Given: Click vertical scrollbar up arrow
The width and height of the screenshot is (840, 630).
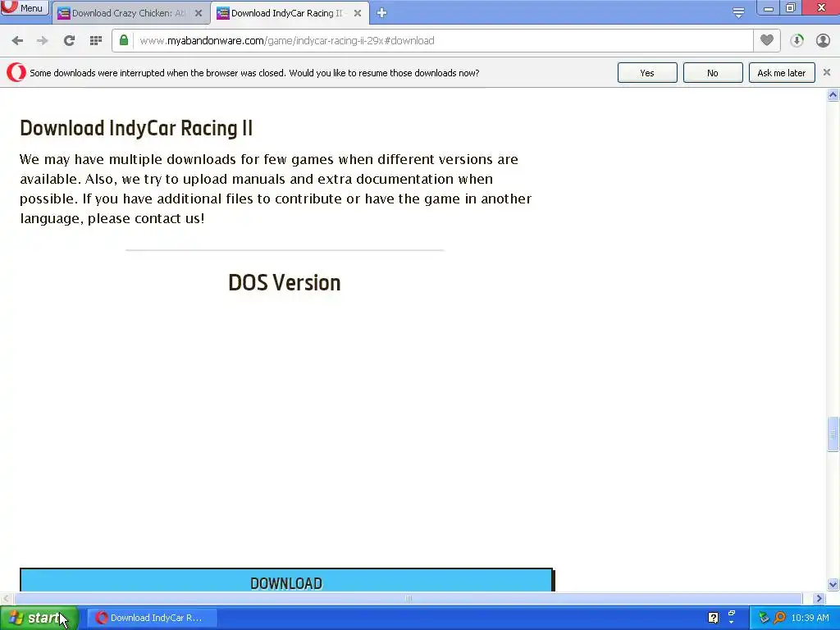Looking at the screenshot, I should click(x=833, y=95).
